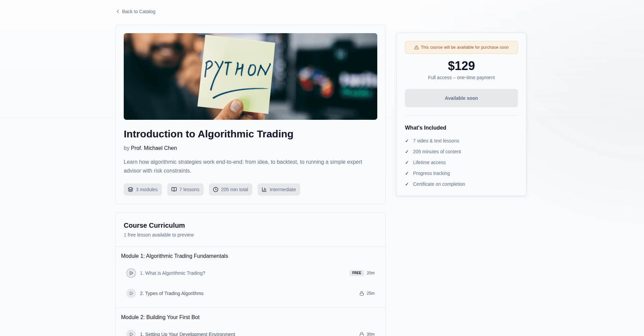Click checkmark beside Progress tracking
The height and width of the screenshot is (336, 644).
click(407, 173)
